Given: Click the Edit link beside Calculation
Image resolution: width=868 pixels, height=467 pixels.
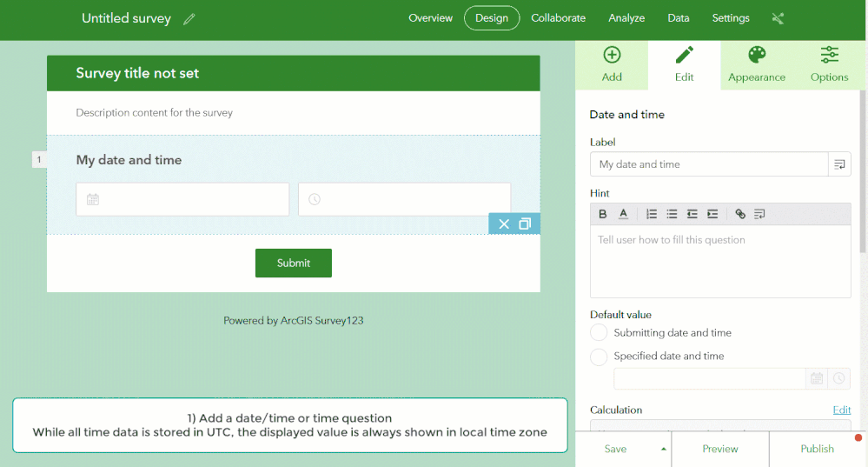Looking at the screenshot, I should (x=841, y=410).
